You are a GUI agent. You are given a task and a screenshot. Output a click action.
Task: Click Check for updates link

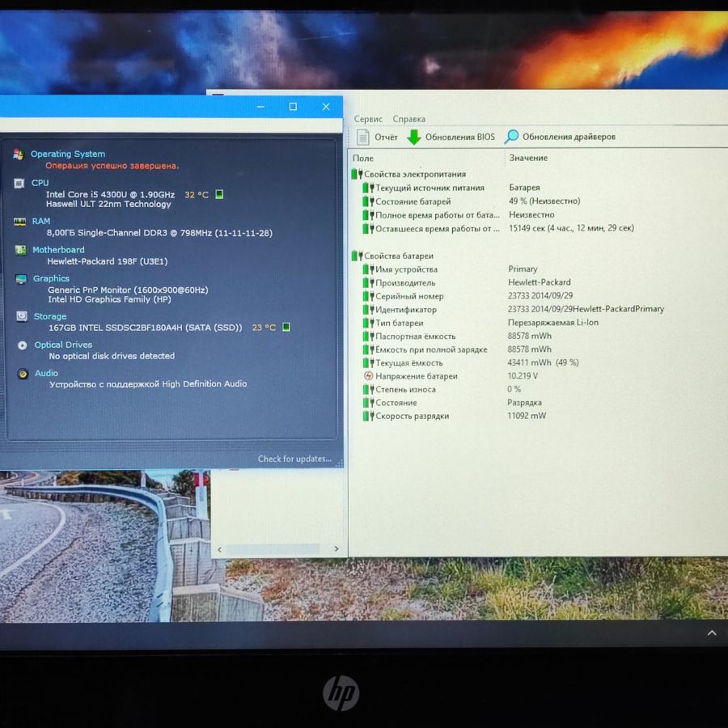pos(294,459)
